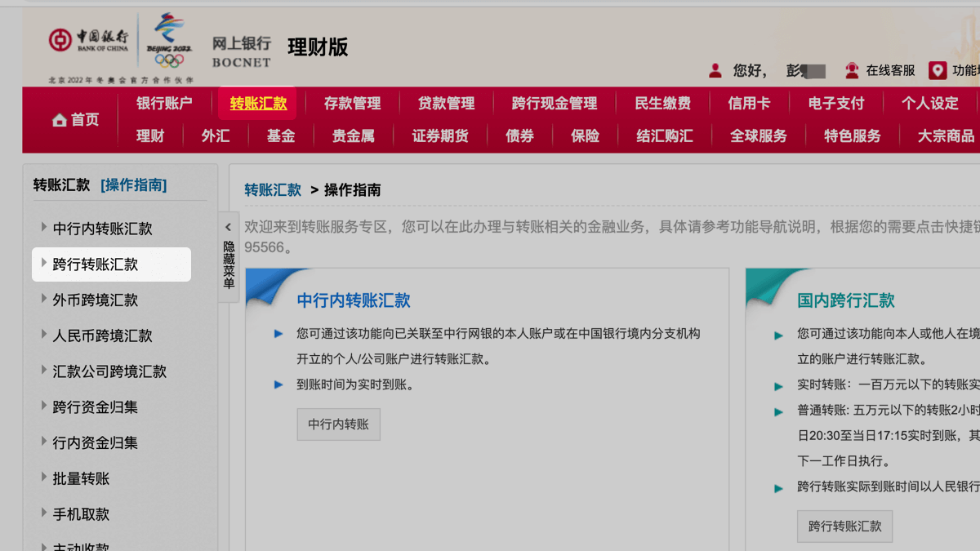Click the 转账汇款 breadcrumb link
The height and width of the screenshot is (551, 980).
273,190
